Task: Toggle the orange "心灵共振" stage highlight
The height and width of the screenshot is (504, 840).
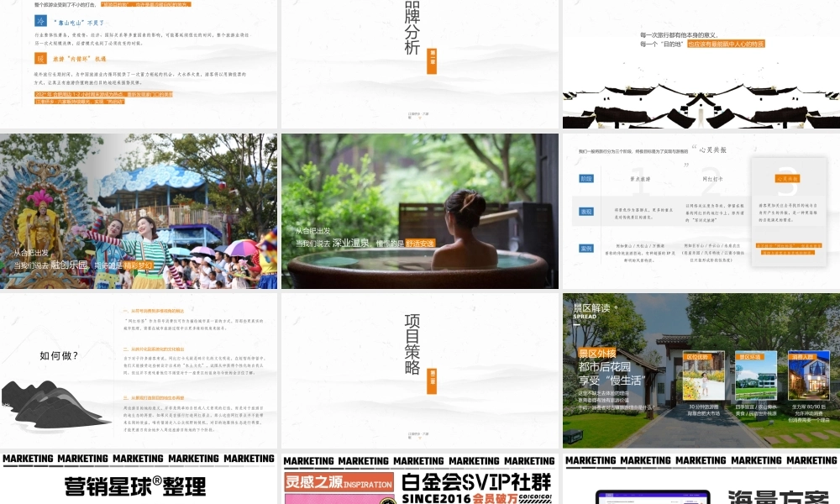Action: pyautogui.click(x=789, y=179)
